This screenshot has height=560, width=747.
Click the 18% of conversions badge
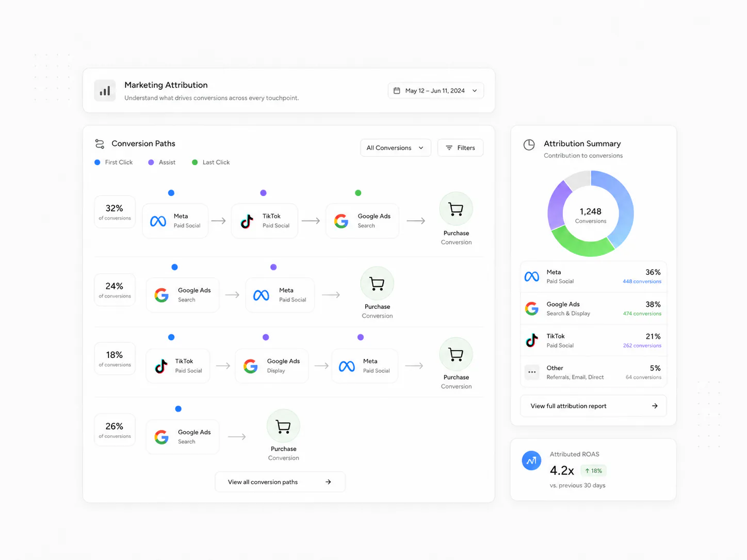coord(115,358)
